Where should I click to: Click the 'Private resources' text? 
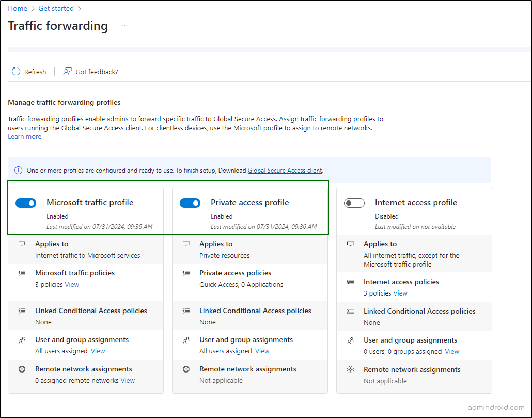point(224,255)
